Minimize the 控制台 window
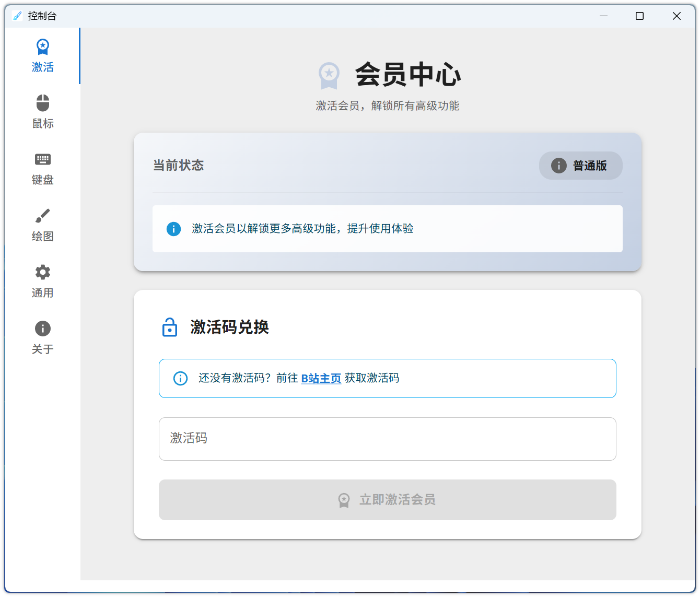 [x=604, y=16]
